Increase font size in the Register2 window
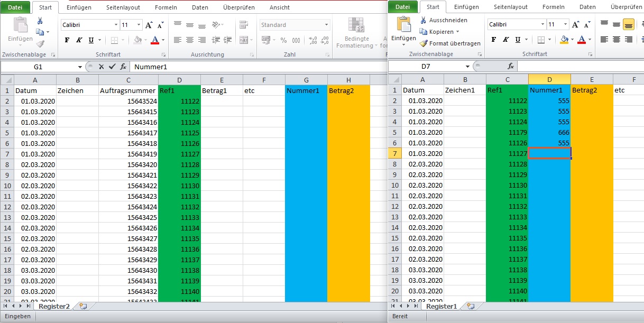The height and width of the screenshot is (323, 644). (x=149, y=25)
